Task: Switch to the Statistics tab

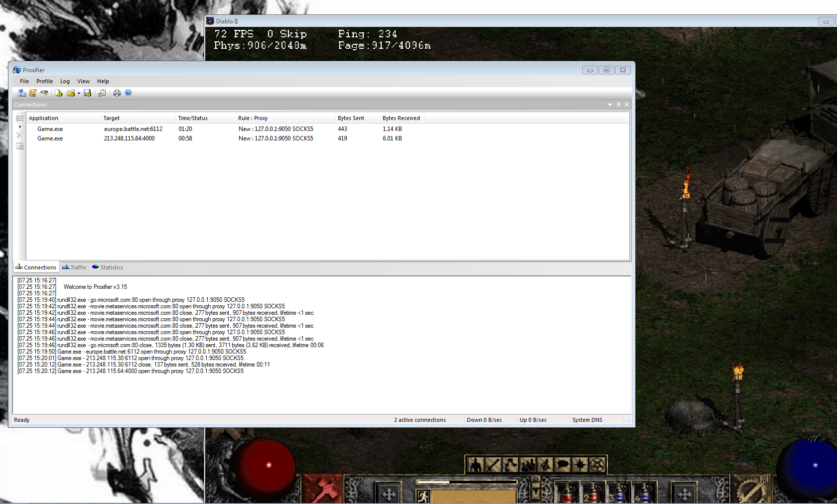Action: point(108,267)
